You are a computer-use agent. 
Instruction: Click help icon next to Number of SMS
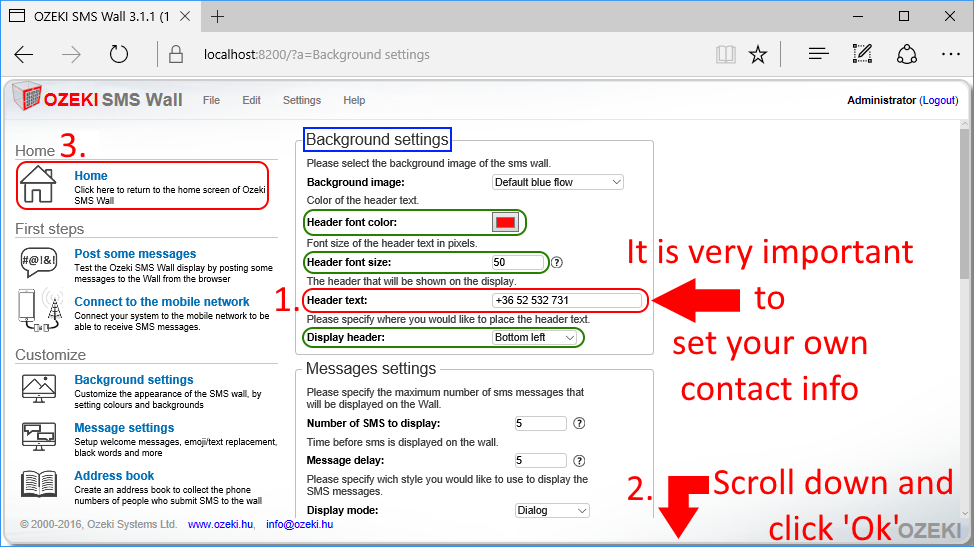(x=579, y=423)
